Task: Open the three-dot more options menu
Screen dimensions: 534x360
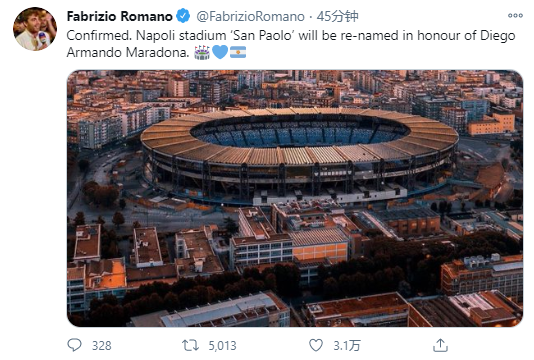Action: click(515, 15)
